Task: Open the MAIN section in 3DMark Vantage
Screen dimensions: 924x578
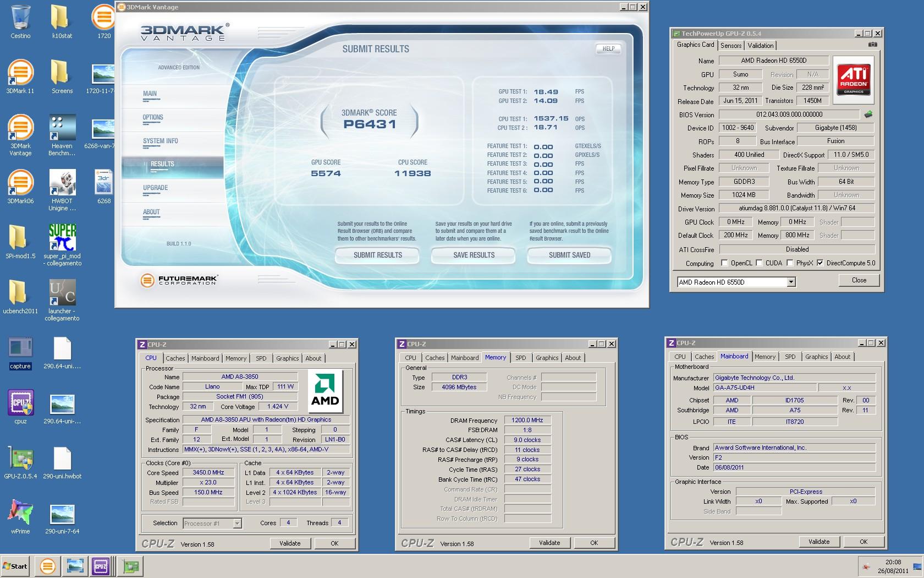Action: click(150, 94)
